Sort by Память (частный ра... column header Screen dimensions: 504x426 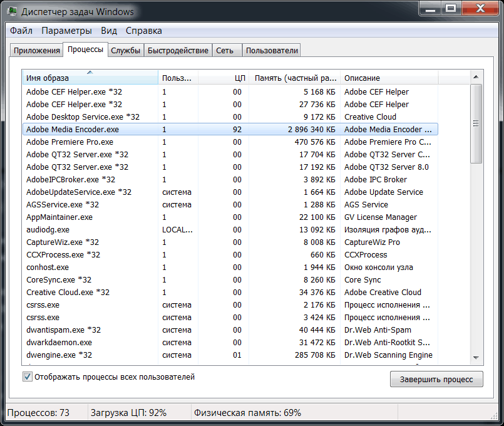click(294, 78)
